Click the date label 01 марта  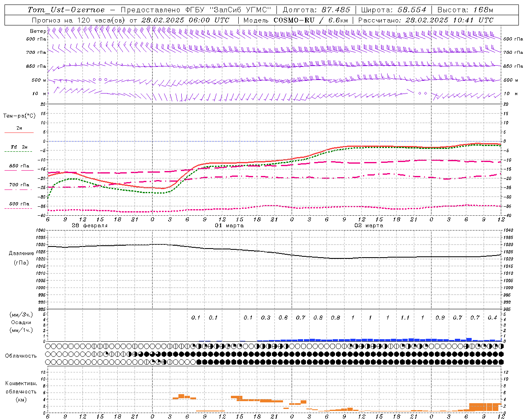pos(229,226)
